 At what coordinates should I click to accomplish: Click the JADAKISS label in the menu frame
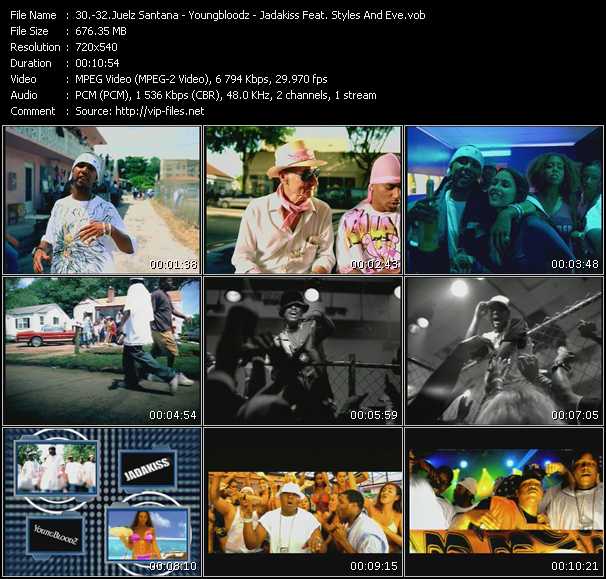tap(147, 469)
